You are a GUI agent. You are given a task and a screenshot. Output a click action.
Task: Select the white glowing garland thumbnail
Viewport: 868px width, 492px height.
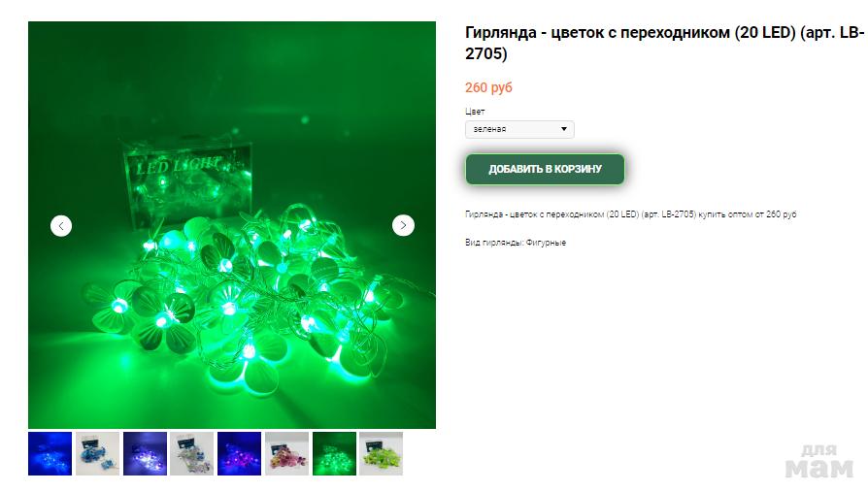pos(145,454)
